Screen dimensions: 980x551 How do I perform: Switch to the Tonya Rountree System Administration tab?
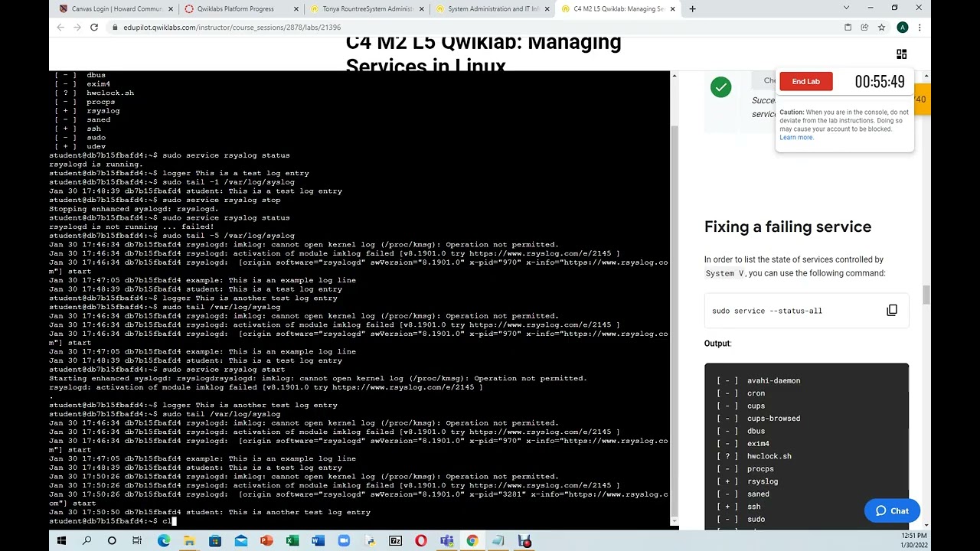pos(367,9)
